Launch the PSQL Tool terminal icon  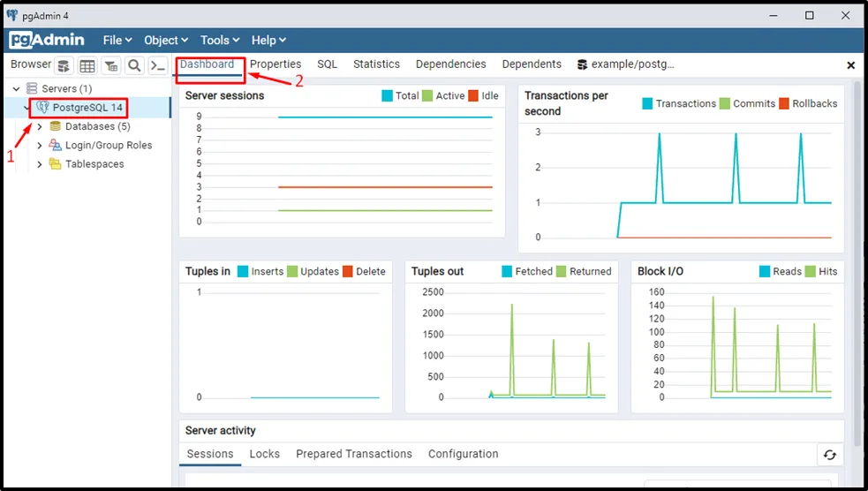(x=157, y=65)
